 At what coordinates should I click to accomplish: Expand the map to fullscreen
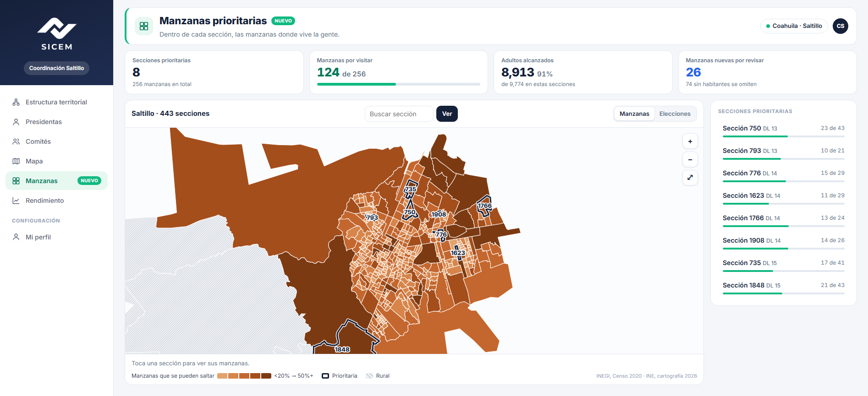coord(690,177)
